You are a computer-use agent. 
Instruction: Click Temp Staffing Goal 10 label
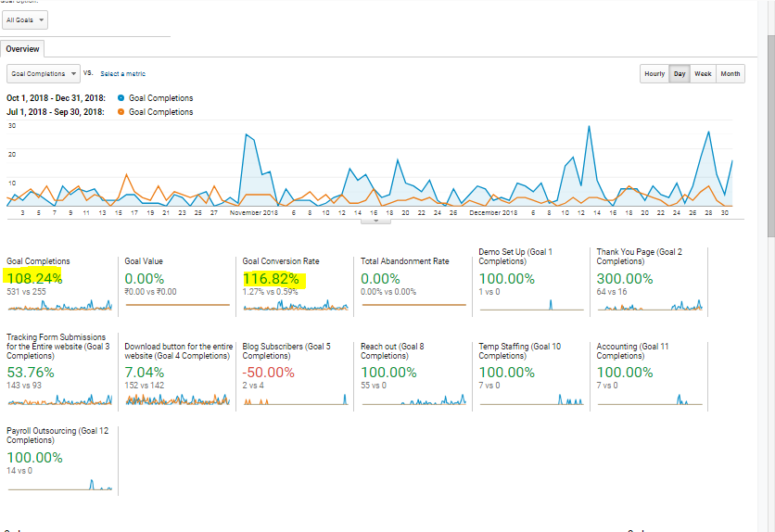coord(519,350)
